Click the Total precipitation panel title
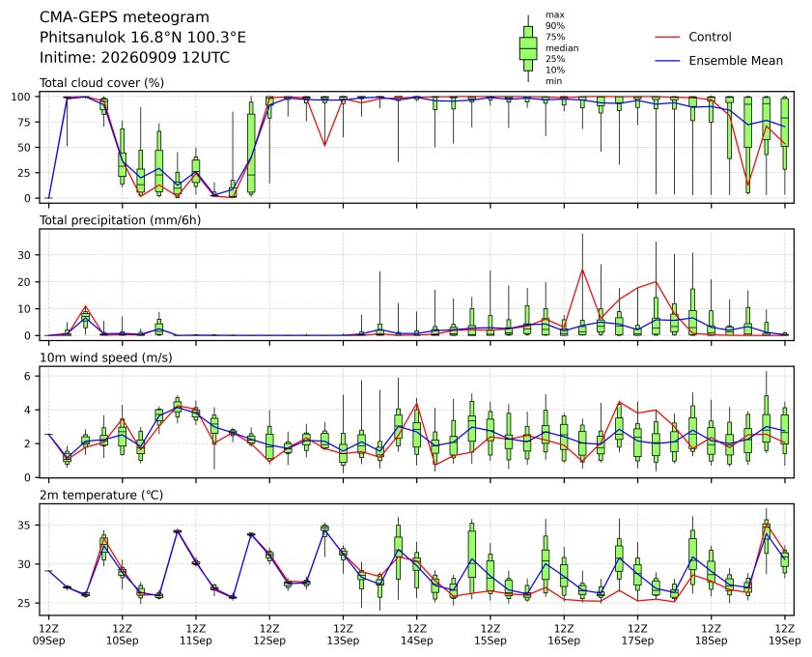 [x=120, y=220]
